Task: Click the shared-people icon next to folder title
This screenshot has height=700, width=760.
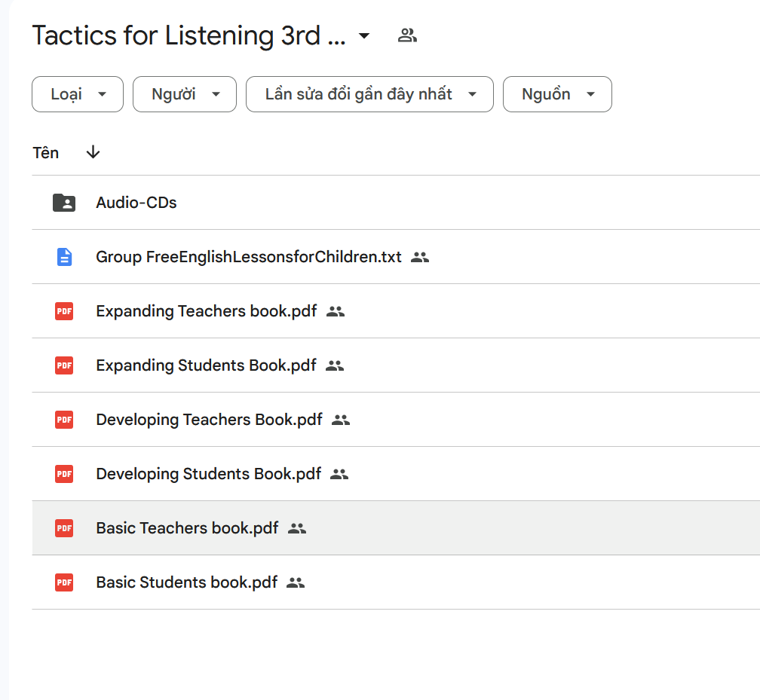Action: [x=407, y=35]
